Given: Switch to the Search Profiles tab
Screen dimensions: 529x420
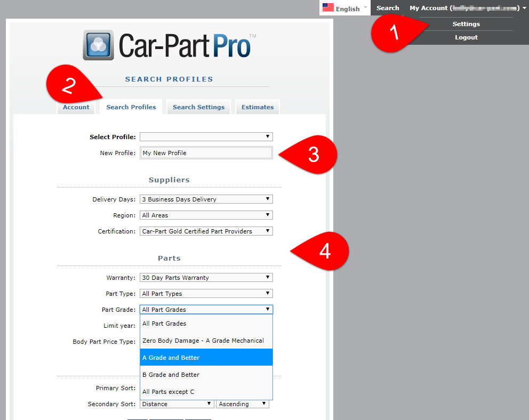Looking at the screenshot, I should tap(131, 107).
